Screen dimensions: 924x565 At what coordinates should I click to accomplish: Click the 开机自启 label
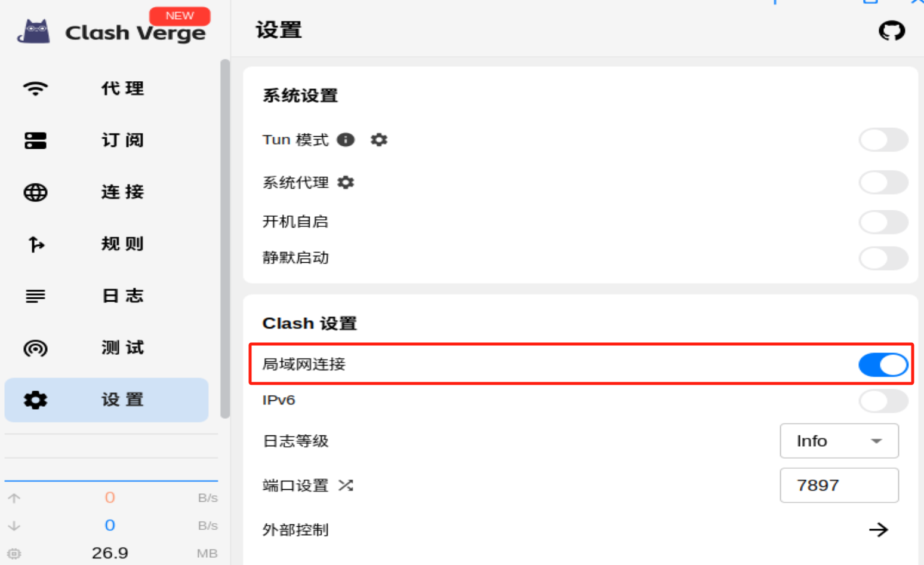click(x=295, y=222)
